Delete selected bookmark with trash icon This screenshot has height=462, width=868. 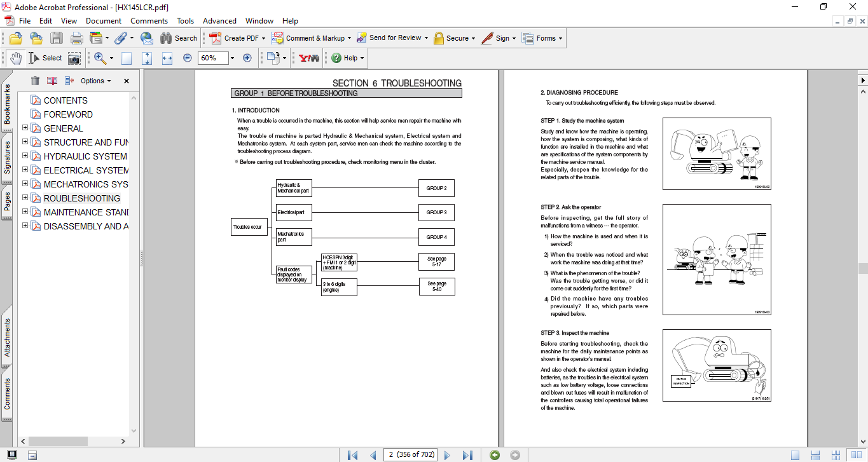(x=35, y=81)
